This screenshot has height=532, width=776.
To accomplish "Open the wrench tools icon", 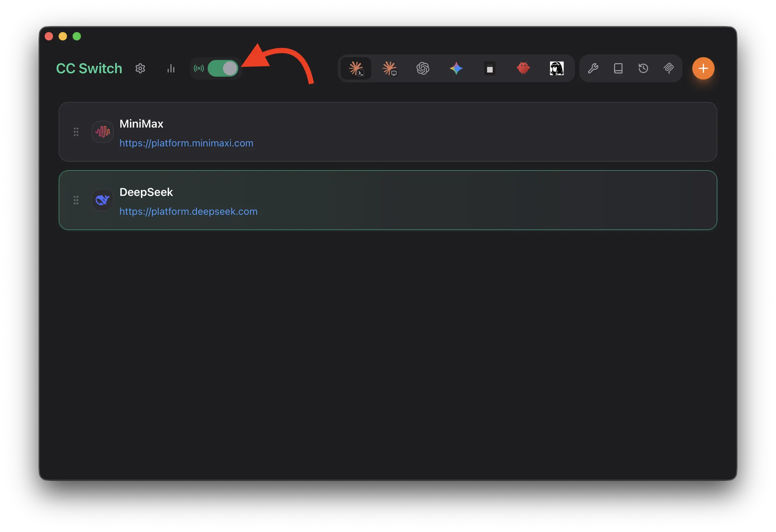I will click(x=593, y=68).
